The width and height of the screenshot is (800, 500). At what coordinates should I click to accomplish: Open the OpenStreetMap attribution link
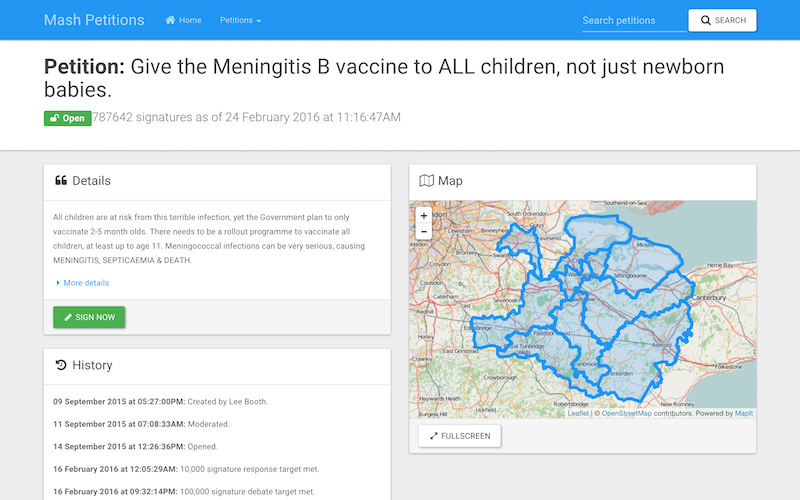coord(627,413)
